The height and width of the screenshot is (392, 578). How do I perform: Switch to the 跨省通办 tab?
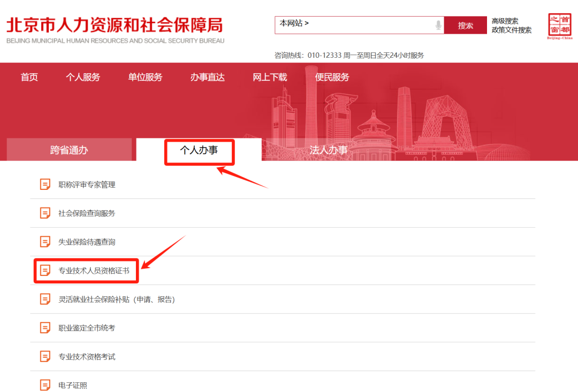point(69,150)
